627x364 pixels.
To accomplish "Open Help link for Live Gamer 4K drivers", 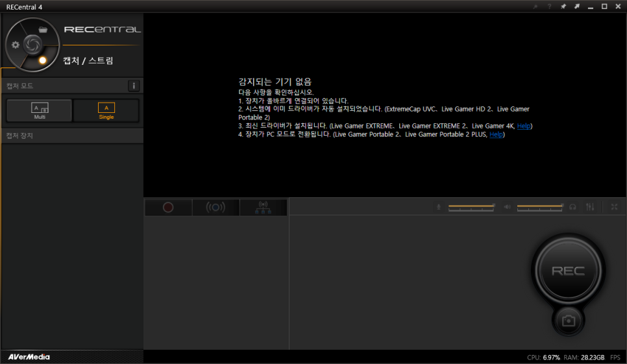I will (523, 126).
